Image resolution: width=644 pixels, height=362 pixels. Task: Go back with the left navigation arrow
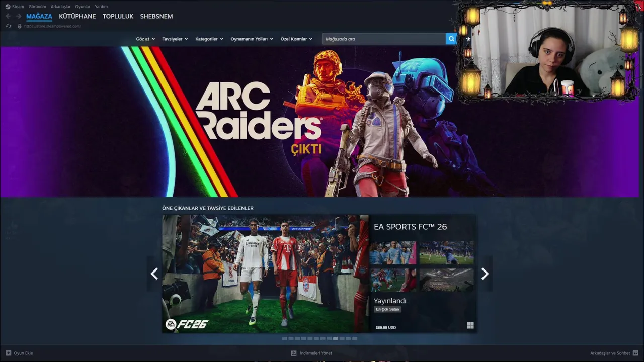point(8,16)
